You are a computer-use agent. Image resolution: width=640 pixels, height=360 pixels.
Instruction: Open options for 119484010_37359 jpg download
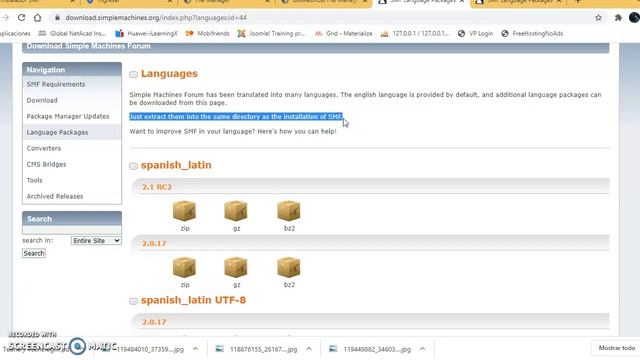click(196, 349)
